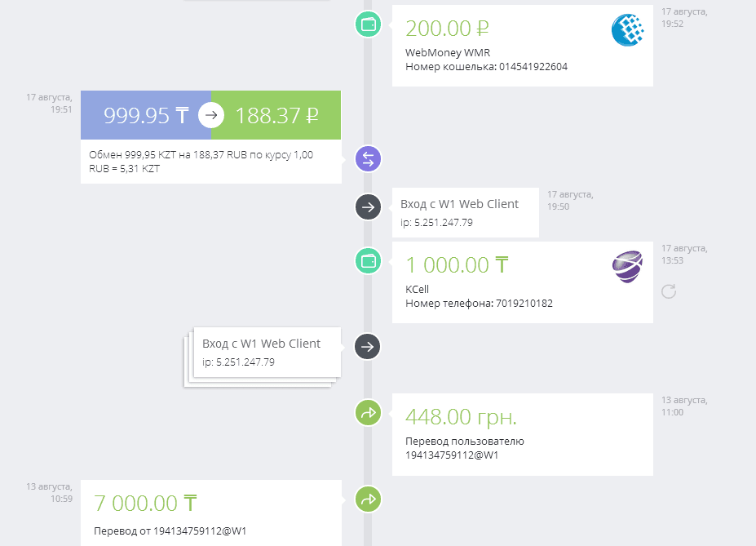Open the exchange rate description card

tap(211, 162)
